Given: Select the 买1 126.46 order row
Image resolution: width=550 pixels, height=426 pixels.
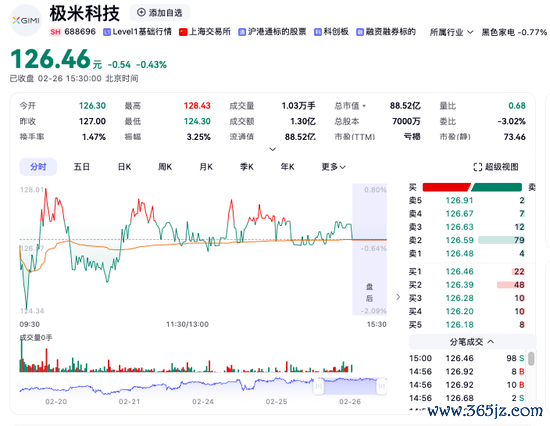Looking at the screenshot, I should click(x=467, y=272).
